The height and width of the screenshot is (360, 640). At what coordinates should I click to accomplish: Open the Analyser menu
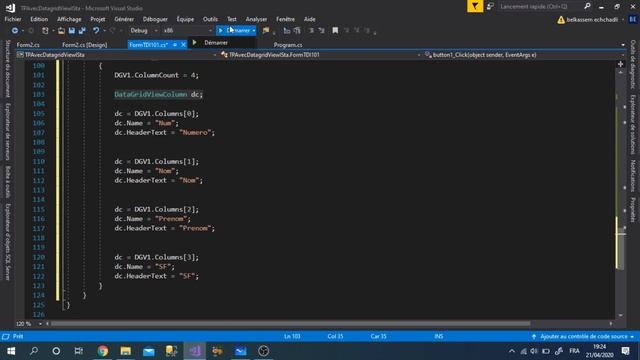256,19
